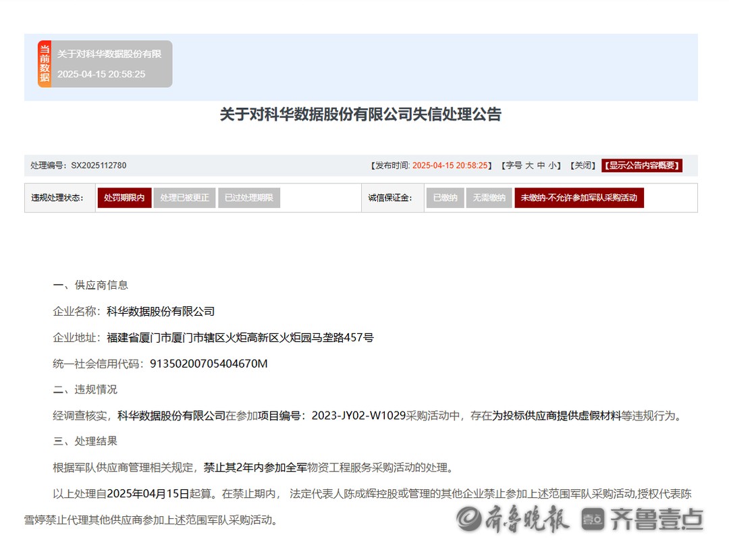Click the red publish timestamp 2025-04-15 20:58:25

(450, 165)
